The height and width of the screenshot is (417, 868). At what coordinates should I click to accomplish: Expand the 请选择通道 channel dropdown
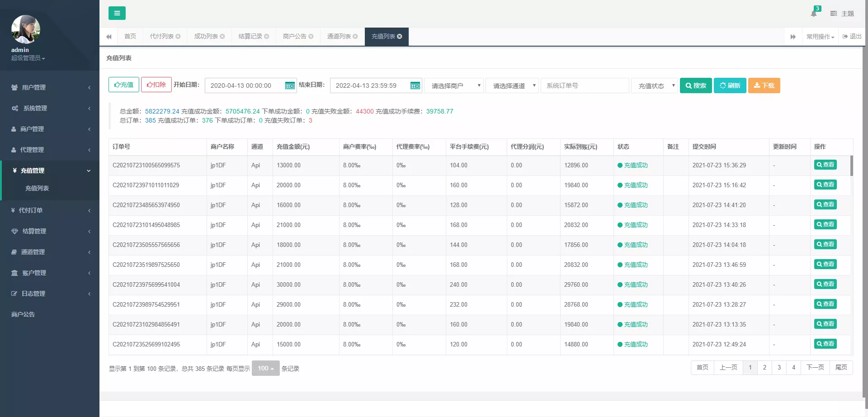tap(512, 85)
